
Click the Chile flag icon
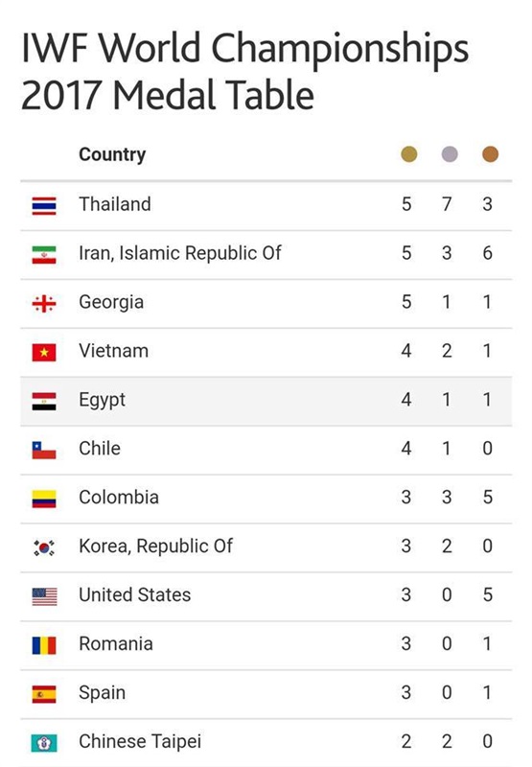pos(44,450)
